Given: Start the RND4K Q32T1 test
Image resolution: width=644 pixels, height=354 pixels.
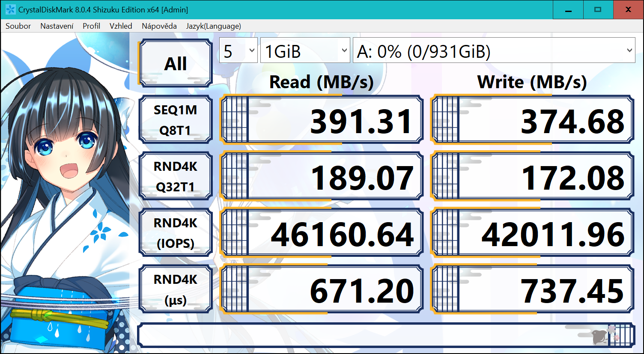Looking at the screenshot, I should (x=176, y=176).
